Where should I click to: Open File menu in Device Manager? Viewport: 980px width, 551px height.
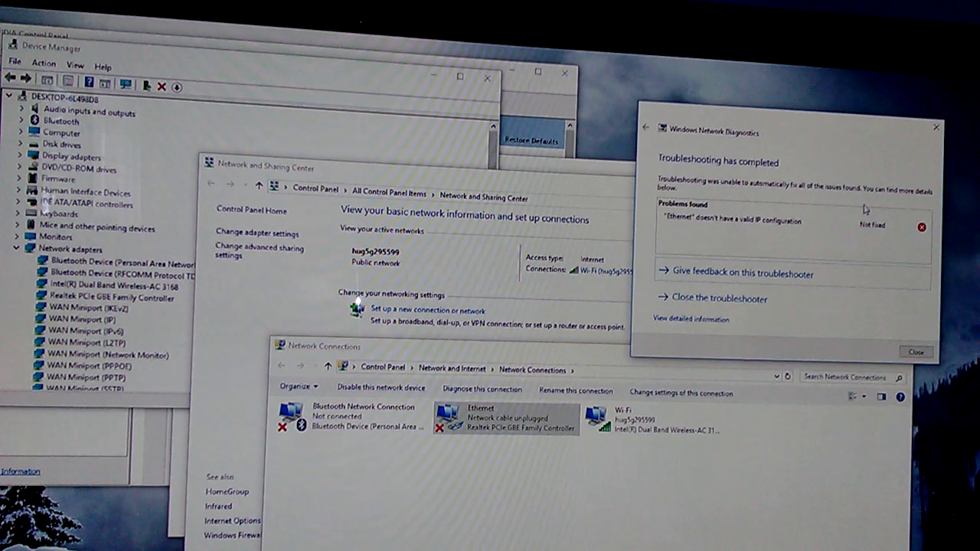tap(15, 61)
